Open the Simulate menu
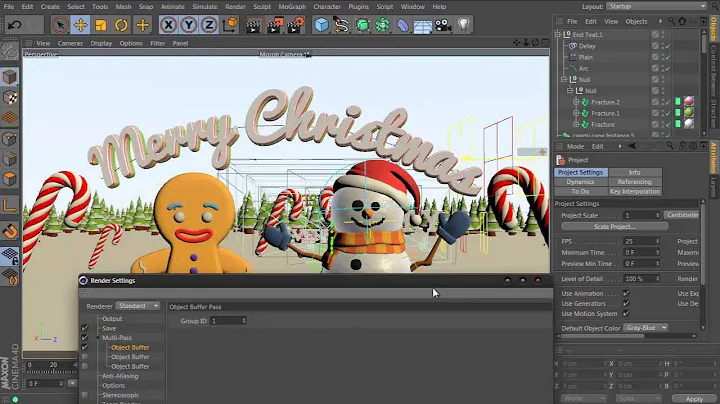 (204, 6)
